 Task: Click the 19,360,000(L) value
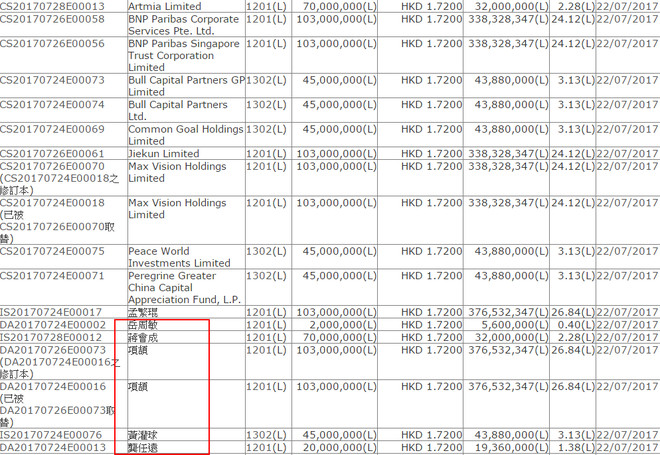pos(512,447)
